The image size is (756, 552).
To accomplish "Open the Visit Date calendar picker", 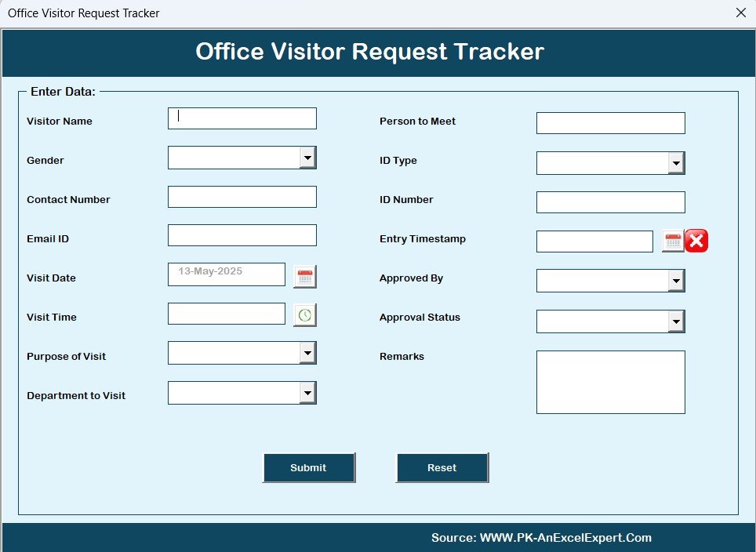I will (x=305, y=277).
